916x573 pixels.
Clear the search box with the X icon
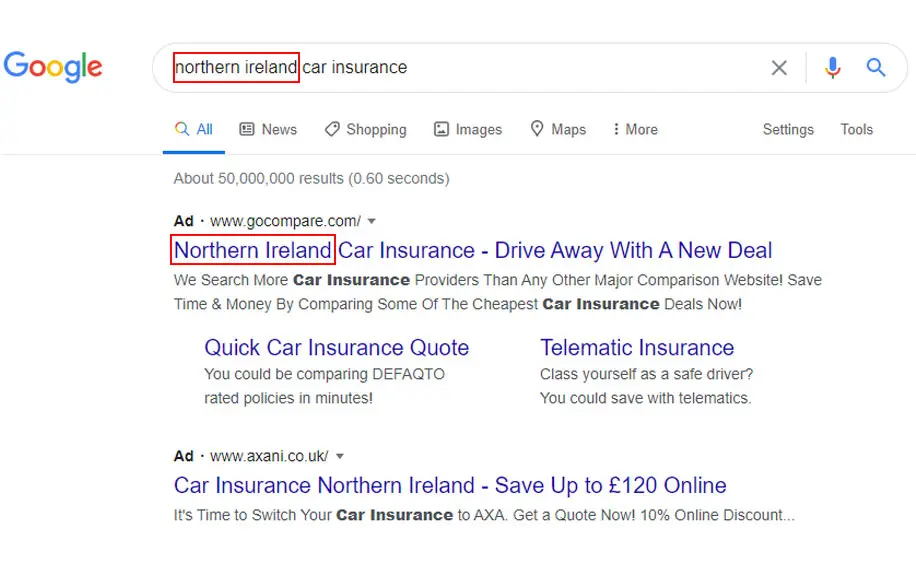(x=779, y=68)
